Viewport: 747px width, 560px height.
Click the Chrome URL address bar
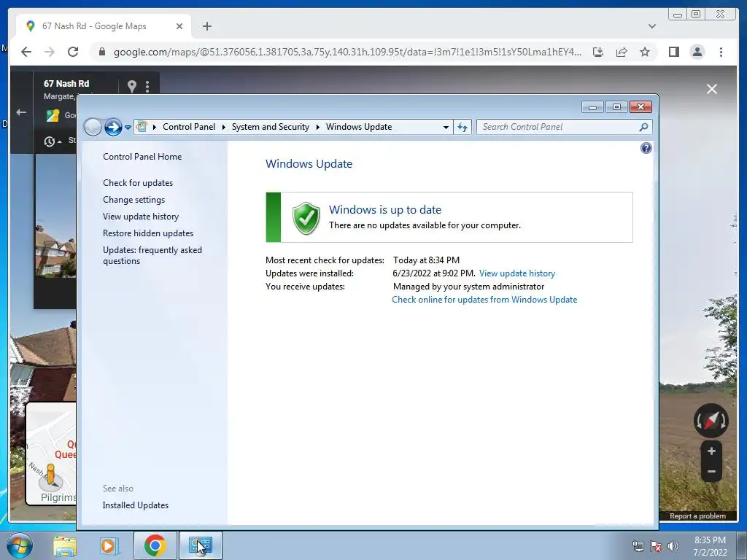[x=347, y=52]
